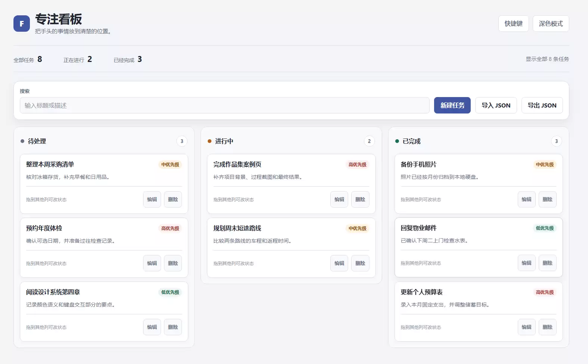Click the 已完成 column count badge
The width and height of the screenshot is (588, 364).
click(556, 141)
